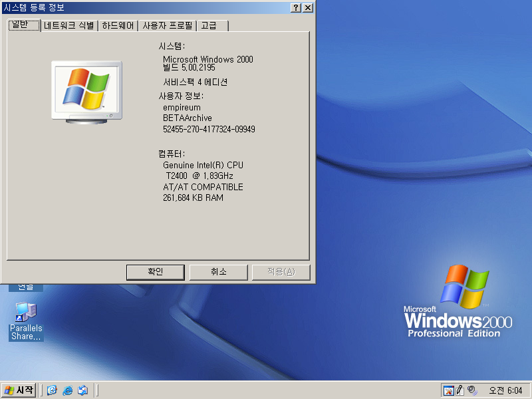
Task: Click the clock showing 오전 6:04
Action: pyautogui.click(x=505, y=390)
